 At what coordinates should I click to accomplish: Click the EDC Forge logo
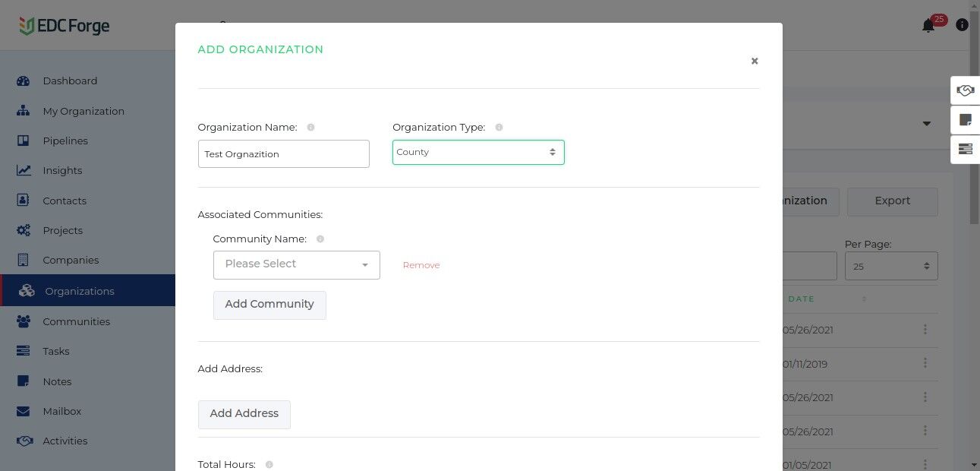65,26
